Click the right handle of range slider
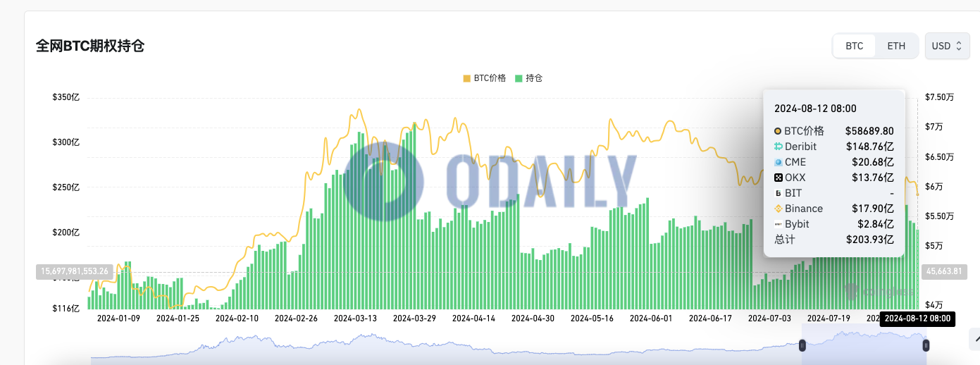This screenshot has height=365, width=980. 926,345
